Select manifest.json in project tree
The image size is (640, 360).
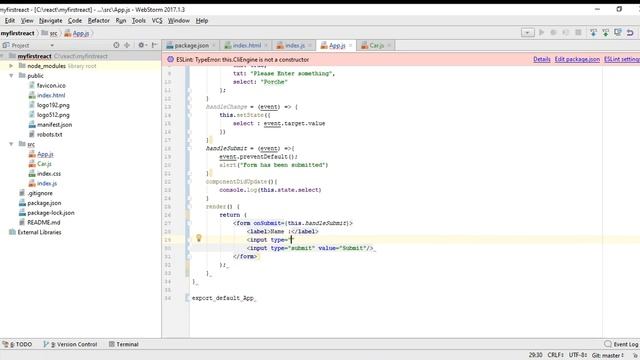pos(54,124)
